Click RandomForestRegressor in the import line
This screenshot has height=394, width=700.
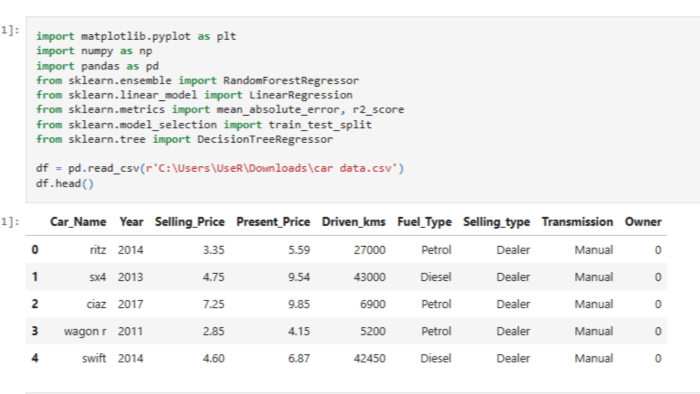pos(291,80)
